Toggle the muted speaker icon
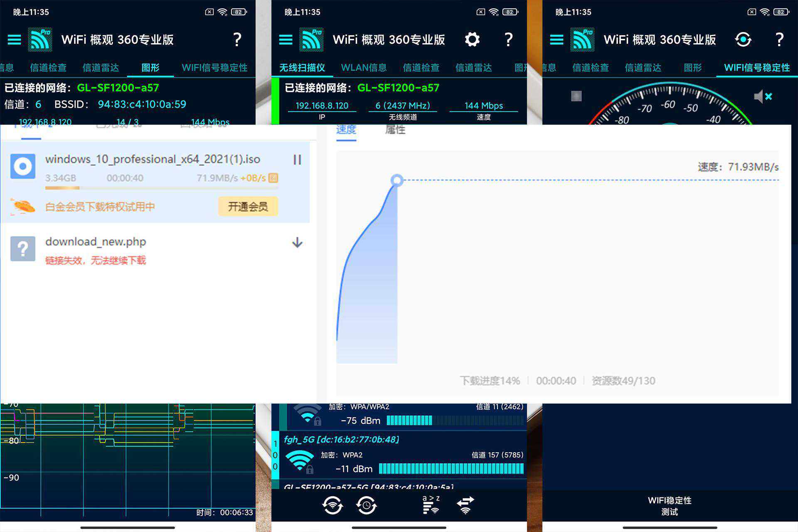 coord(762,96)
